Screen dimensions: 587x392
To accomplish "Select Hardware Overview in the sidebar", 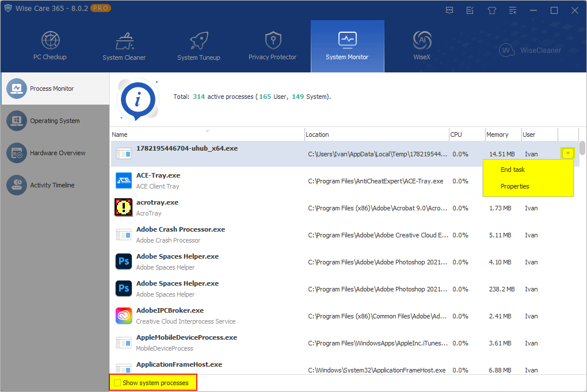I will point(55,153).
